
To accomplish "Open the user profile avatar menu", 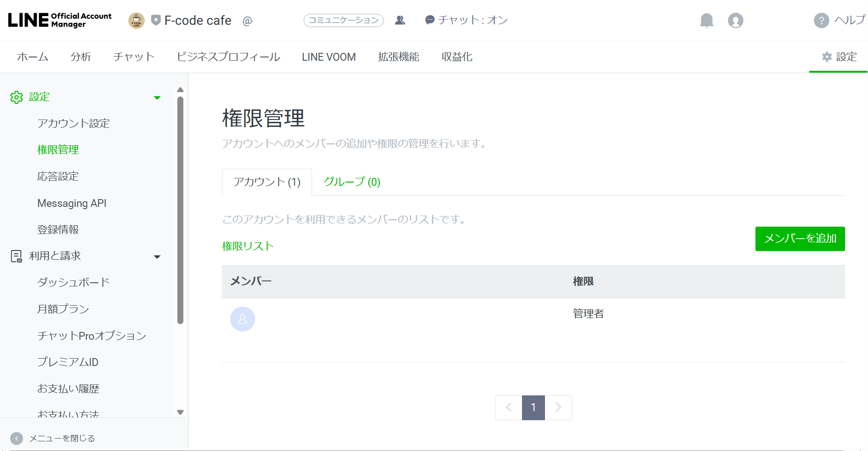I will (x=735, y=21).
